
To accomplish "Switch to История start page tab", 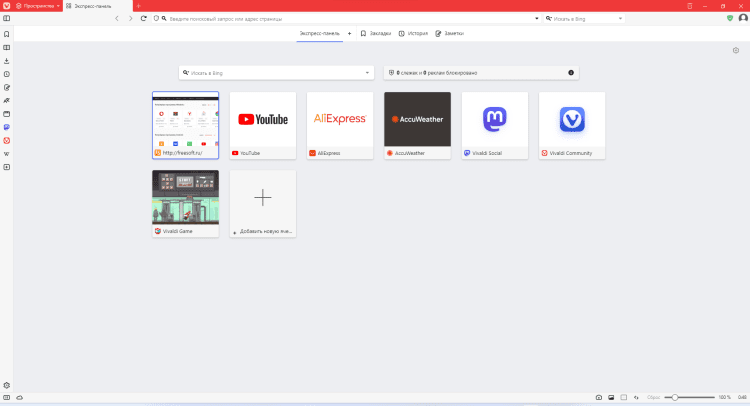I will tap(413, 33).
